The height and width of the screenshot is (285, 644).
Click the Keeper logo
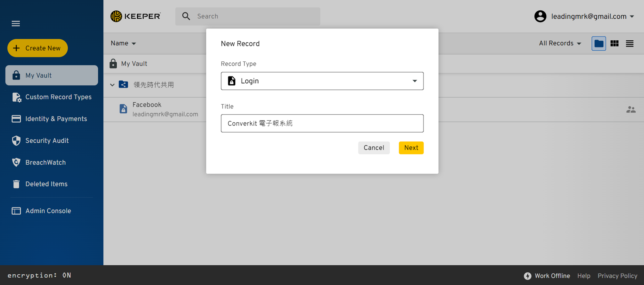pos(135,16)
